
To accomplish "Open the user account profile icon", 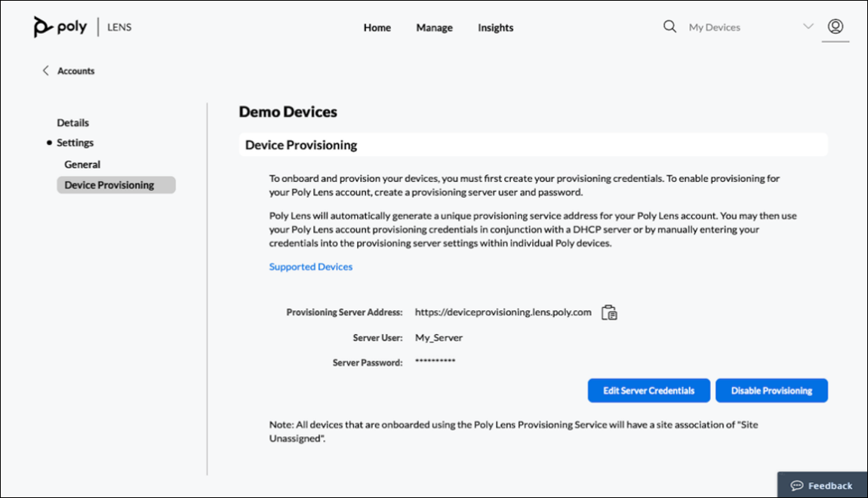I will point(835,25).
